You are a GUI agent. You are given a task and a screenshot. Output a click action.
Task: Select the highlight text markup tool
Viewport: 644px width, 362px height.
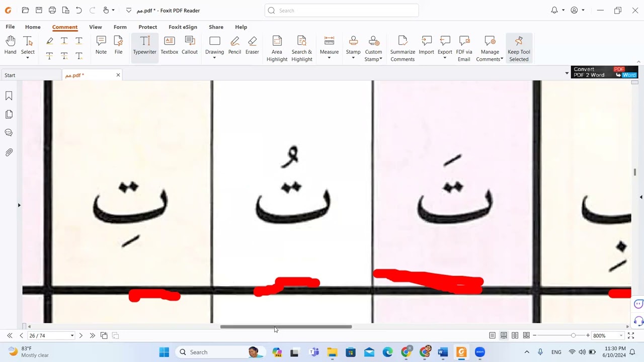point(49,41)
